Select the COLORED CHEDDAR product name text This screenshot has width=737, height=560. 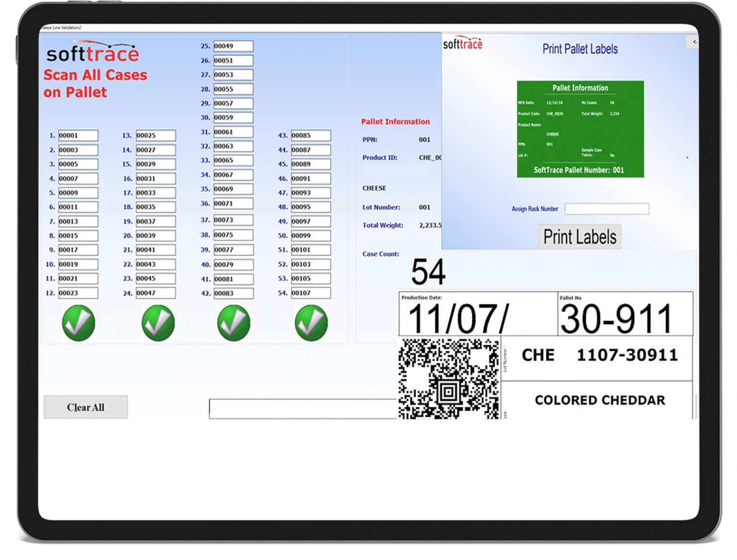[x=600, y=400]
